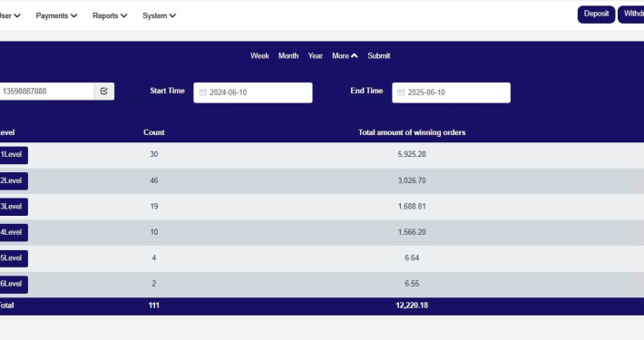Select the Week time range
Viewport: 644px width, 340px height.
259,56
